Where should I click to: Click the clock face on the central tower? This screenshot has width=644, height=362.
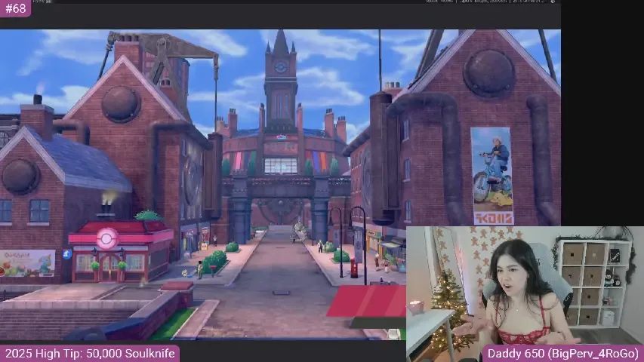(x=281, y=67)
